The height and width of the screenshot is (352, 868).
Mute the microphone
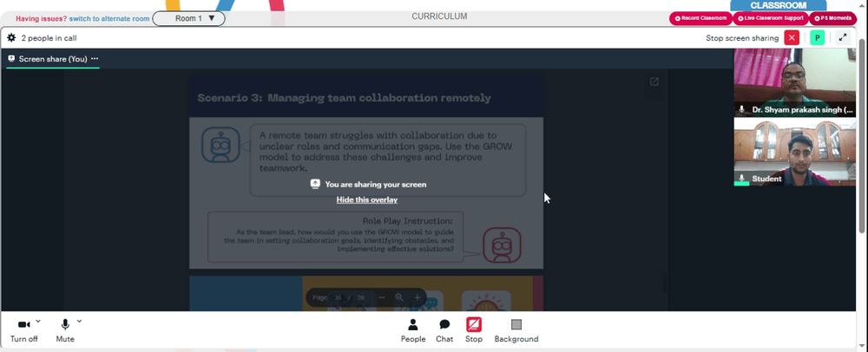[65, 330]
